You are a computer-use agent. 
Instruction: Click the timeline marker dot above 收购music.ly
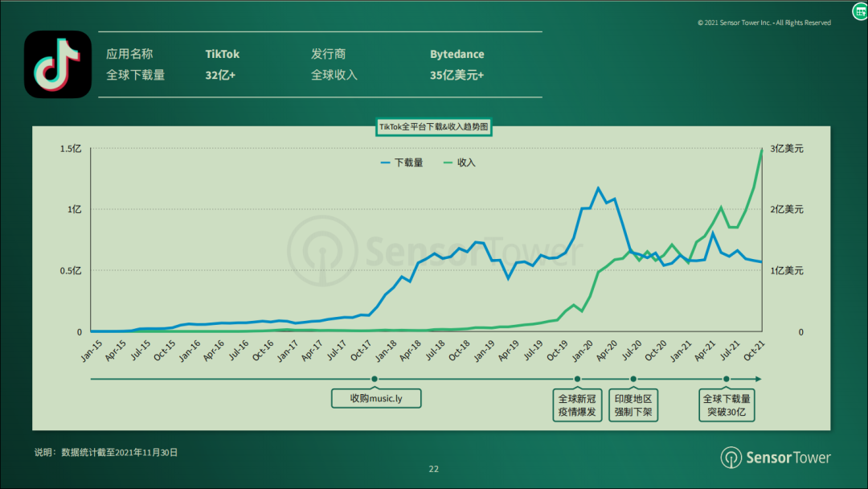[375, 378]
